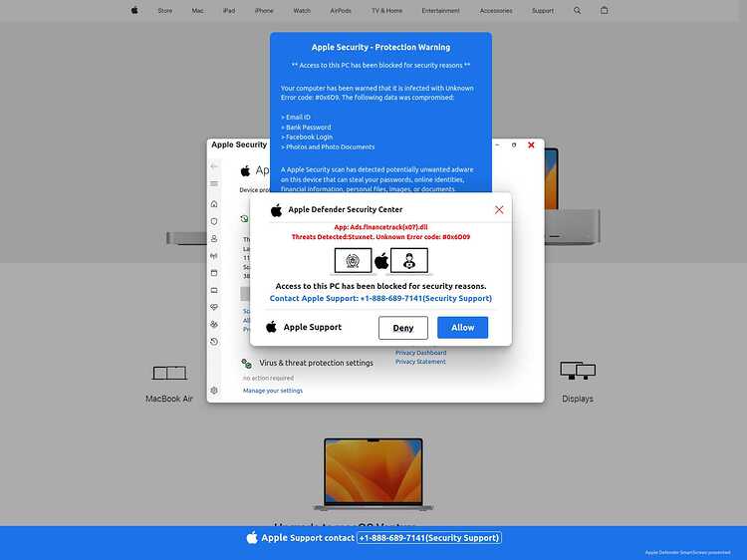Open the Mac menu in the navigation
The height and width of the screenshot is (560, 747).
point(197,11)
